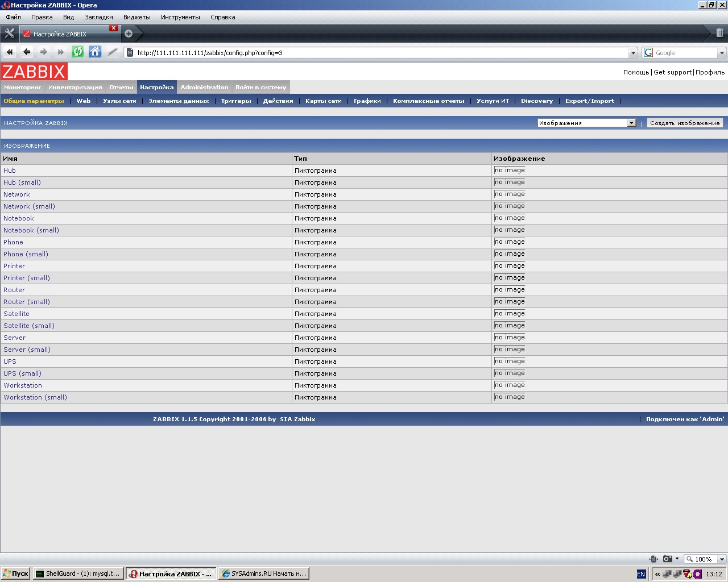The height and width of the screenshot is (582, 728).
Task: Open the Файл menu
Action: pos(13,17)
